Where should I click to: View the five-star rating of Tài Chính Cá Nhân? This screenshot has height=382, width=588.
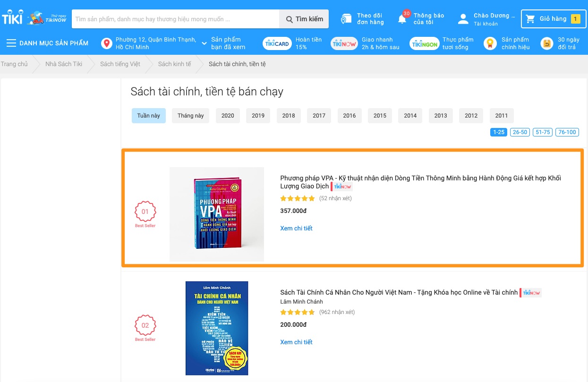point(298,312)
